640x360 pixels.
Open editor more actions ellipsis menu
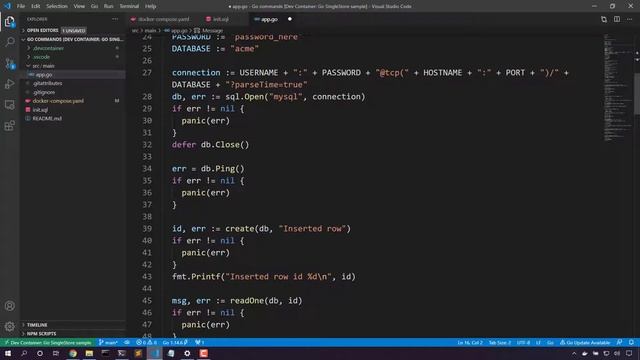(630, 19)
